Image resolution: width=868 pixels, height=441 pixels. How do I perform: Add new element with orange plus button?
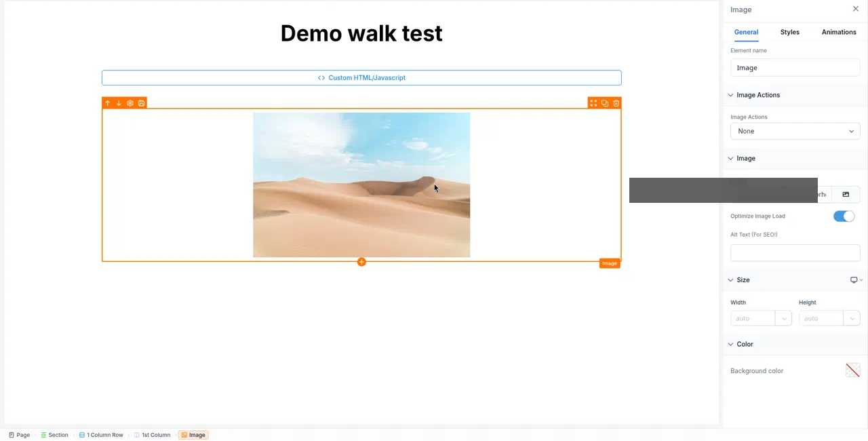tap(361, 262)
